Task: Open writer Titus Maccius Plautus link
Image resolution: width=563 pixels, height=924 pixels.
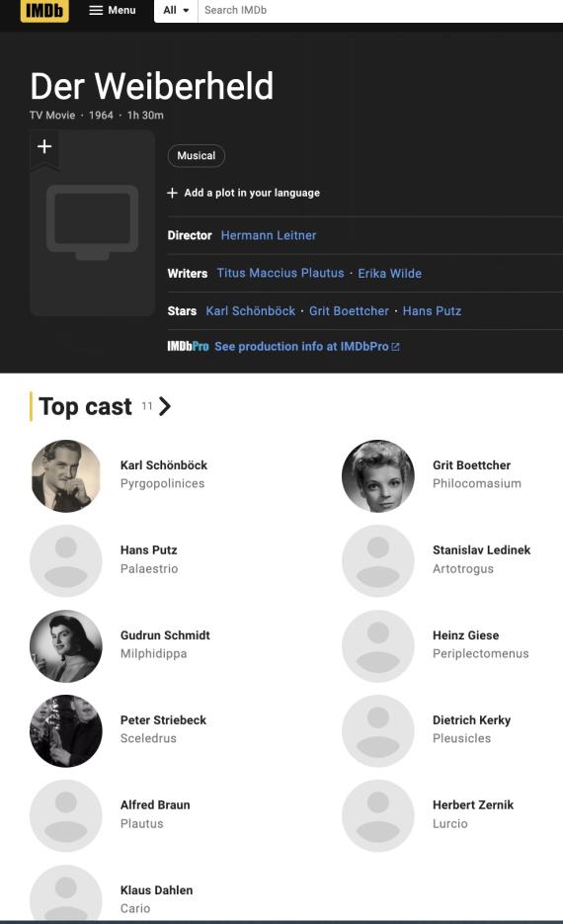Action: pos(281,273)
